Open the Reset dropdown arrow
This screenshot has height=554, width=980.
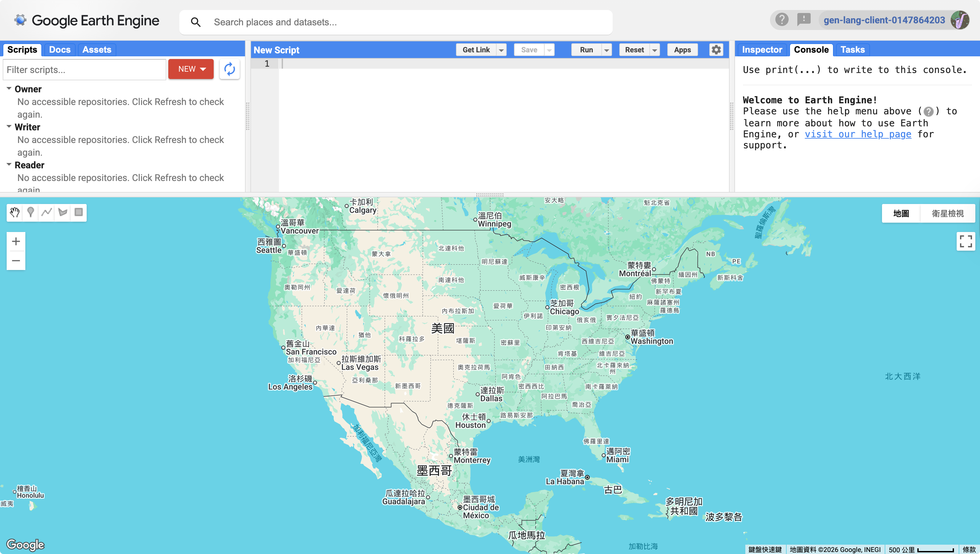pos(654,50)
